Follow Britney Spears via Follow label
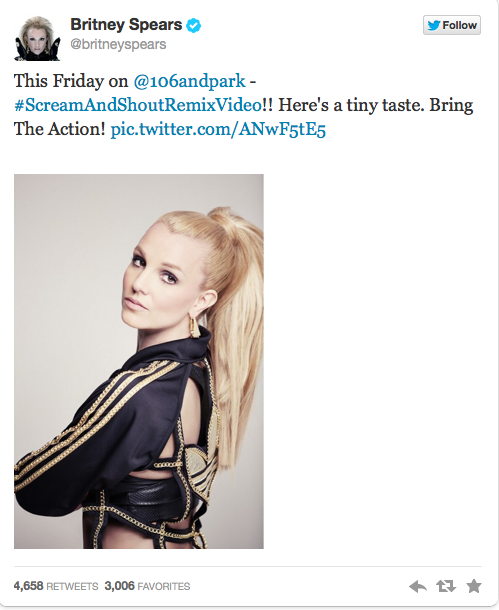 coord(459,25)
